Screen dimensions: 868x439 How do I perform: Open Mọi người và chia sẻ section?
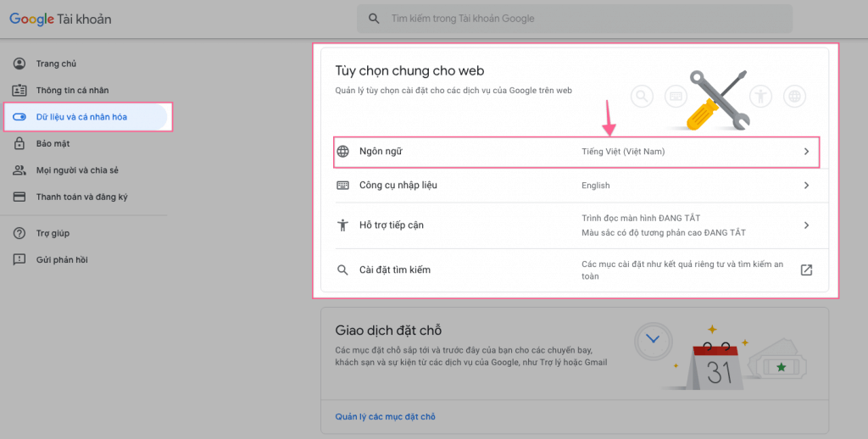click(76, 170)
